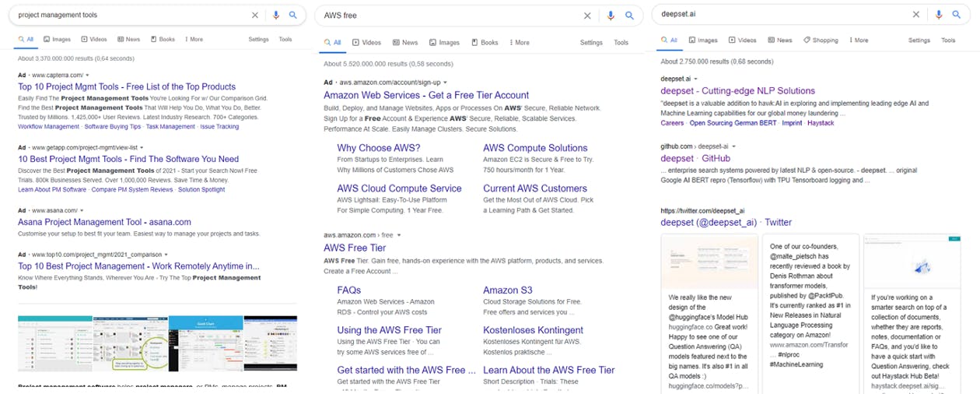Viewport: 980px width, 394px height.
Task: Open Images tab in project management search
Action: [58, 39]
